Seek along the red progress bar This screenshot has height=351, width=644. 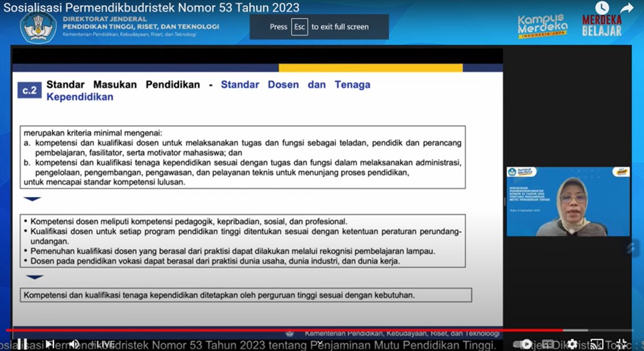pos(285,330)
